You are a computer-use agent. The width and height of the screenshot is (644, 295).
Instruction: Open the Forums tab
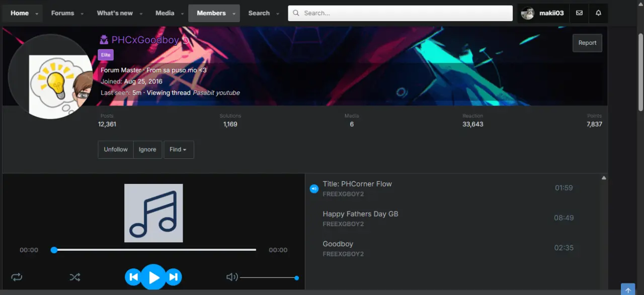coord(62,13)
